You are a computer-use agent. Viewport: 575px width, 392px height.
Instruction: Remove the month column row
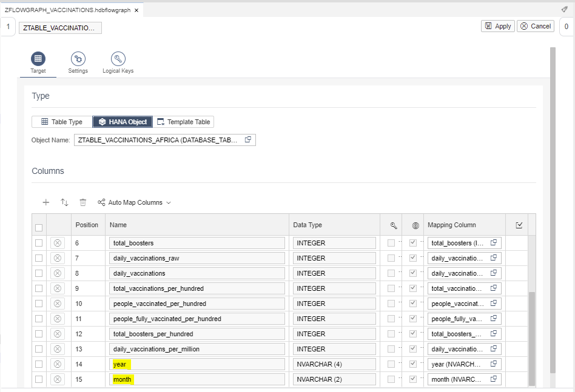point(58,379)
